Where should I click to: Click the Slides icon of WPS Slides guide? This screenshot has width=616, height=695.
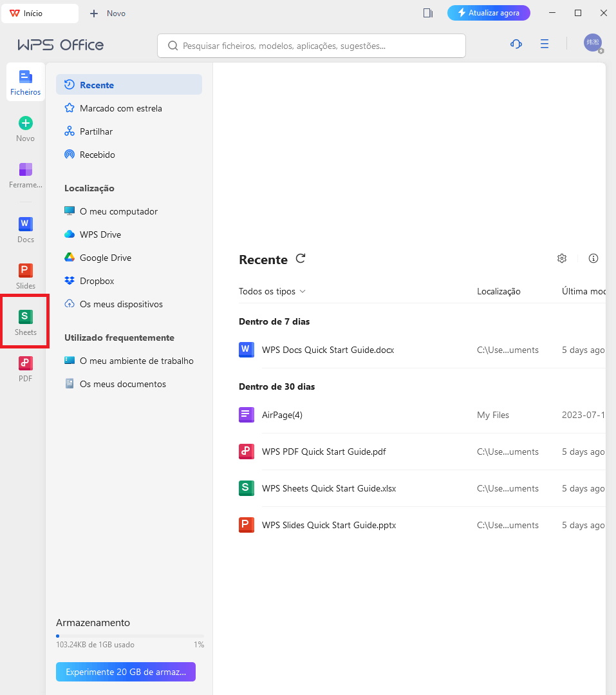[x=247, y=525]
